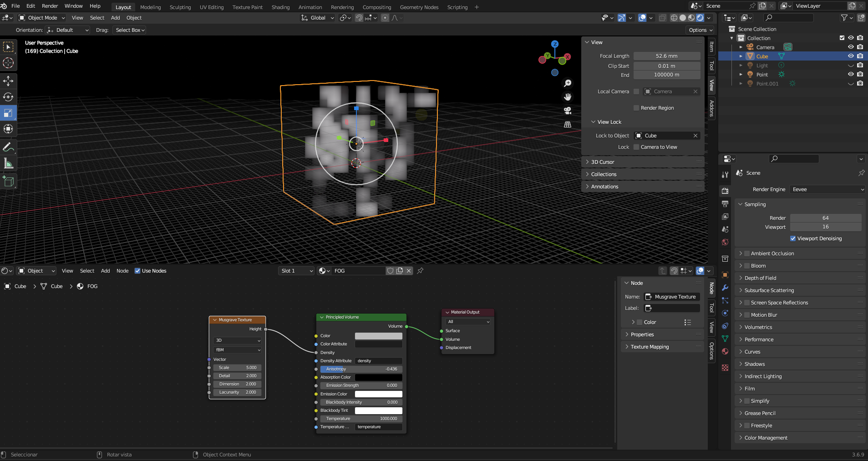Select the Transform tool in viewport toolbar
The height and width of the screenshot is (461, 868).
coord(8,129)
